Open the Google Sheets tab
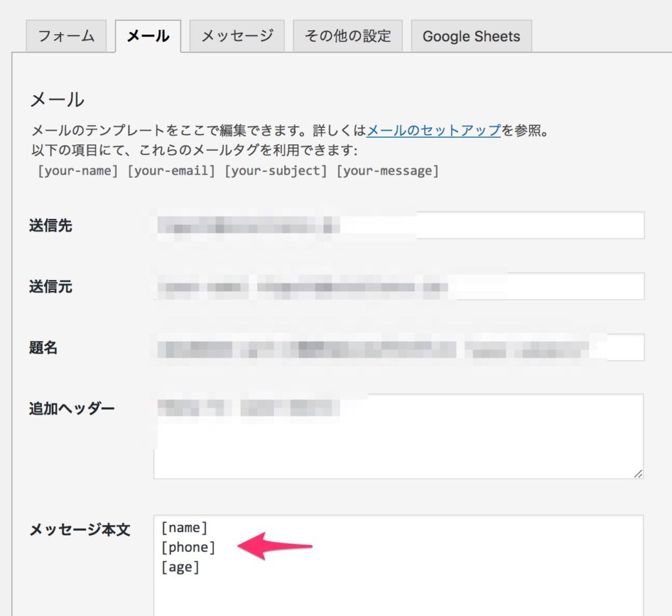The height and width of the screenshot is (616, 672). pyautogui.click(x=471, y=36)
